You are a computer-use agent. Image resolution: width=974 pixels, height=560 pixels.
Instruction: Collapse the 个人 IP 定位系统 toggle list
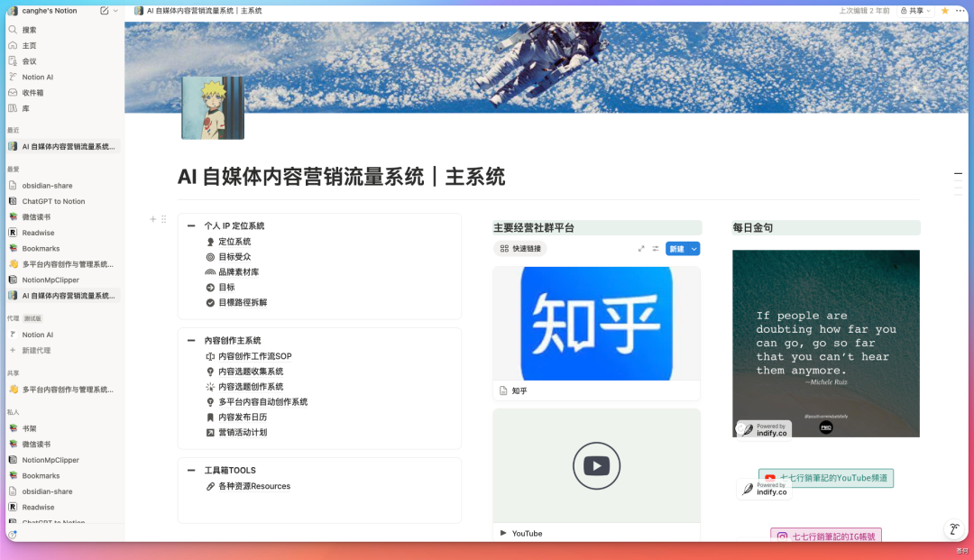[191, 225]
